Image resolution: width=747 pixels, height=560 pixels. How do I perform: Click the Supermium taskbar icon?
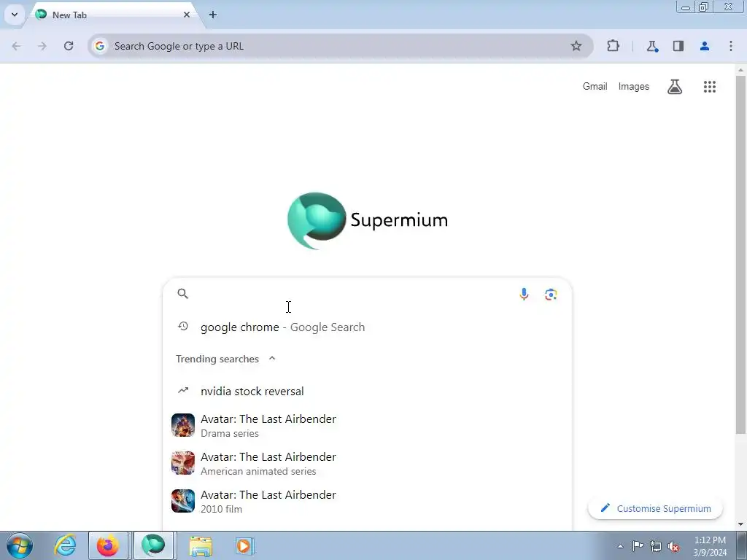pyautogui.click(x=153, y=545)
